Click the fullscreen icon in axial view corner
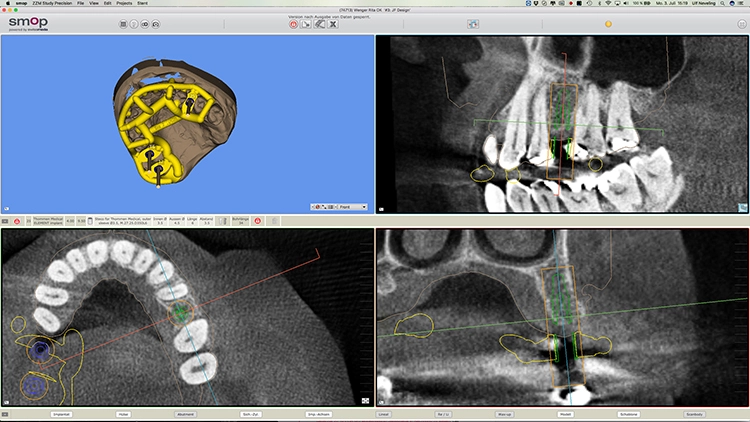Image resolution: width=750 pixels, height=422 pixels. click(x=365, y=401)
